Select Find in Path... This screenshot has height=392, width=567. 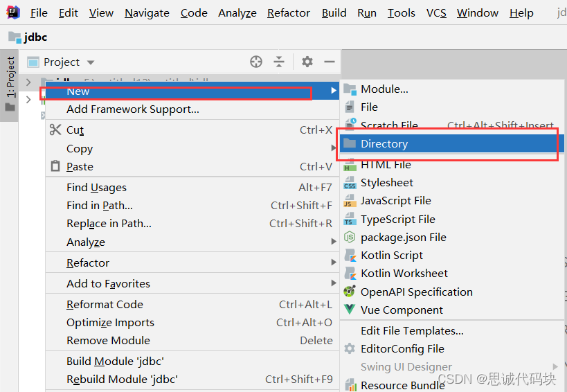(x=192, y=206)
